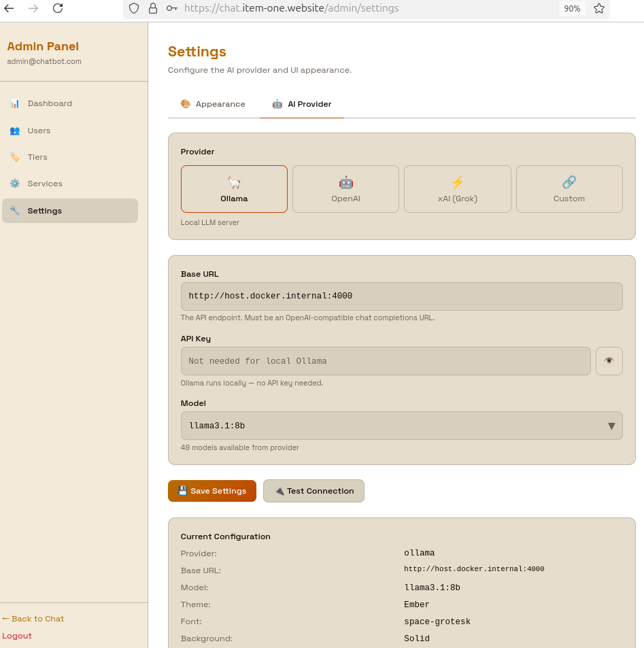Click the floppy disk save icon
Screen dimensions: 644x648
[183, 490]
